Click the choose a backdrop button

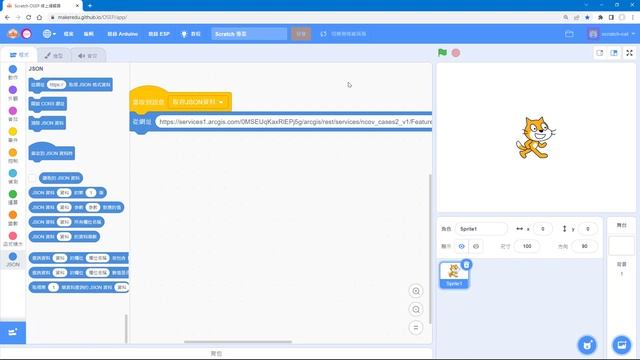(x=622, y=345)
